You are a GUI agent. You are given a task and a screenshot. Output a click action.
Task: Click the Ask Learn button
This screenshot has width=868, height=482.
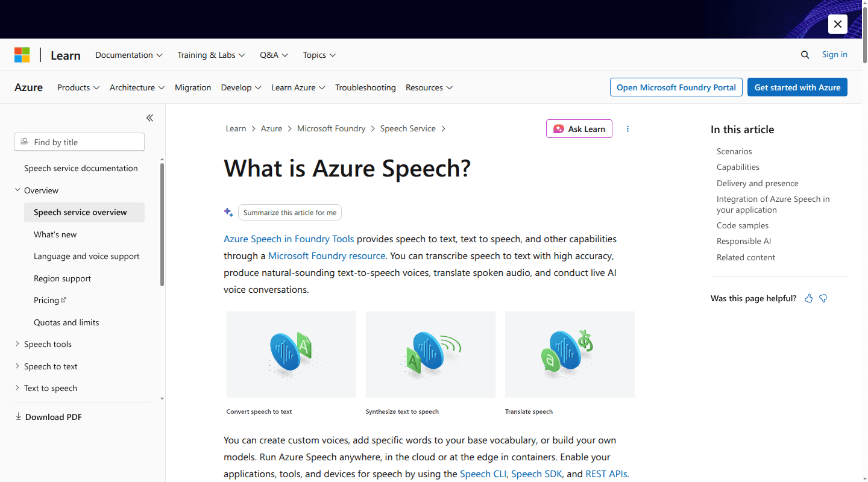click(579, 129)
